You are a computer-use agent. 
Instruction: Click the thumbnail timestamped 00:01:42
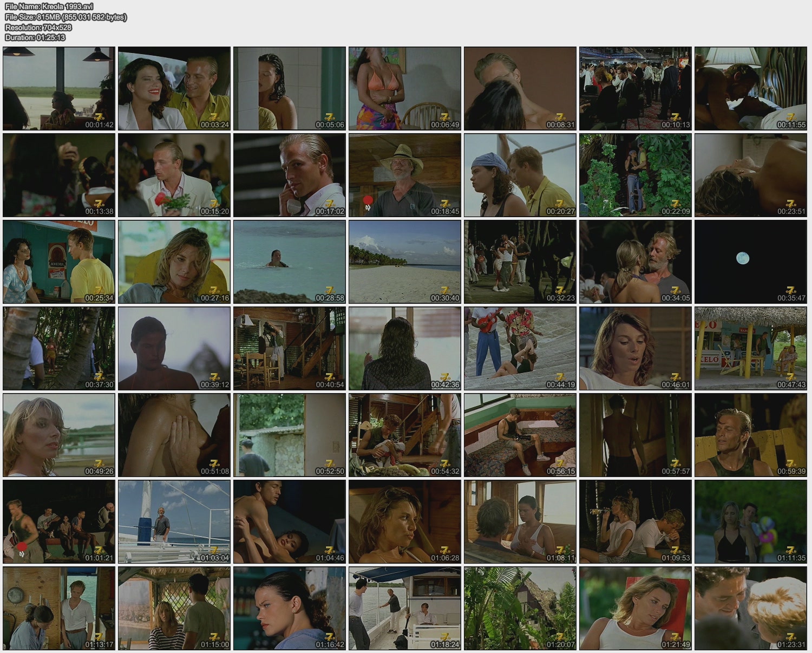[59, 88]
